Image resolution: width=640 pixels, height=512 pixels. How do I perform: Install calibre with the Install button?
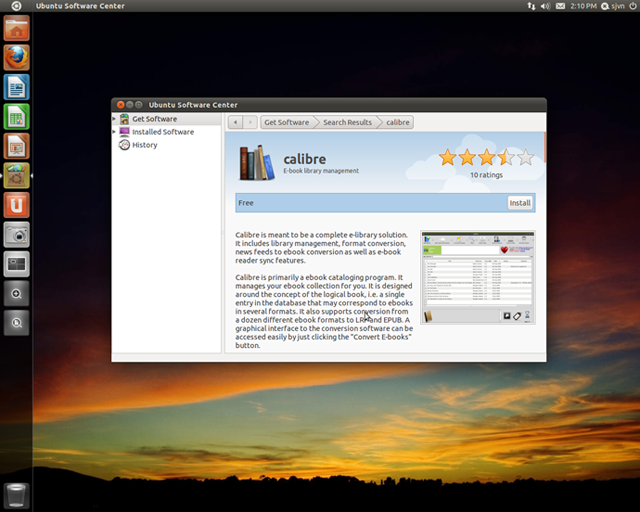coord(520,203)
